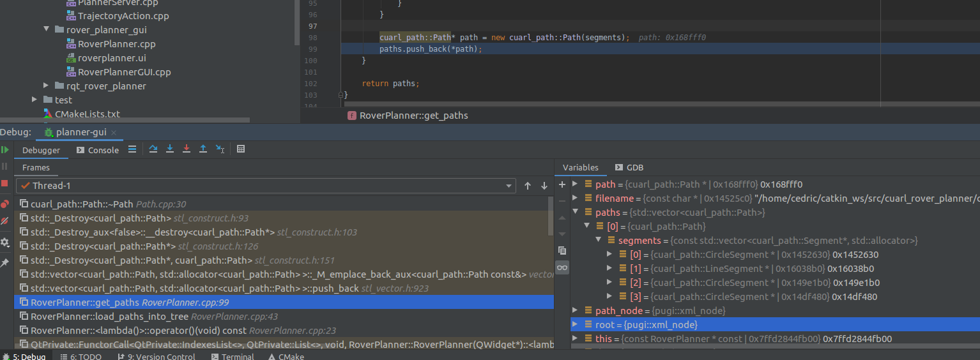Select the RoverPlanner::get_paths frame
Viewport: 980px width, 360px height.
tap(284, 303)
